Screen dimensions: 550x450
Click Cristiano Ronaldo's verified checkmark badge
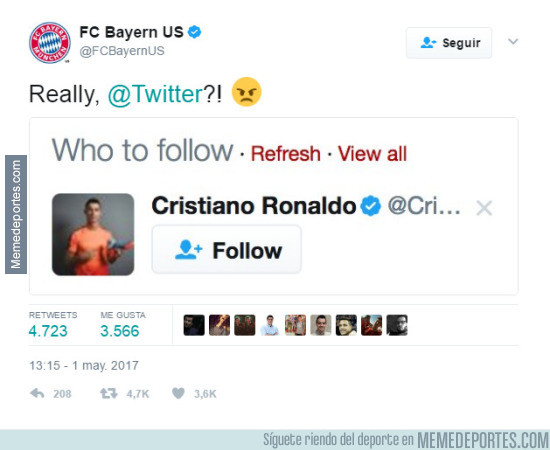[371, 206]
